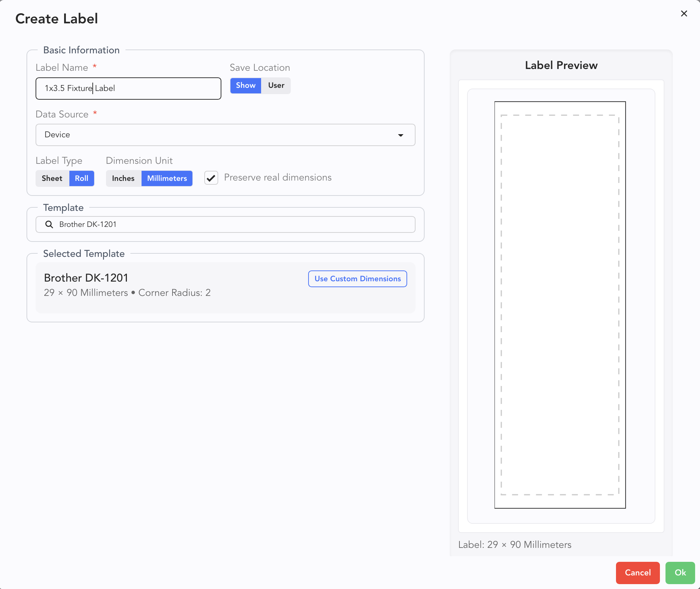Open the Data Source dropdown
700x589 pixels.
(x=225, y=135)
